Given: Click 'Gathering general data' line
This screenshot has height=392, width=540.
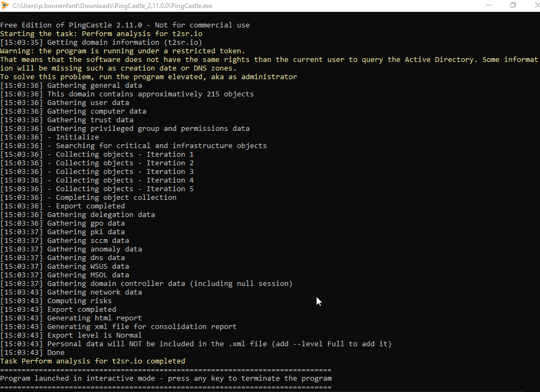Looking at the screenshot, I should 71,86.
